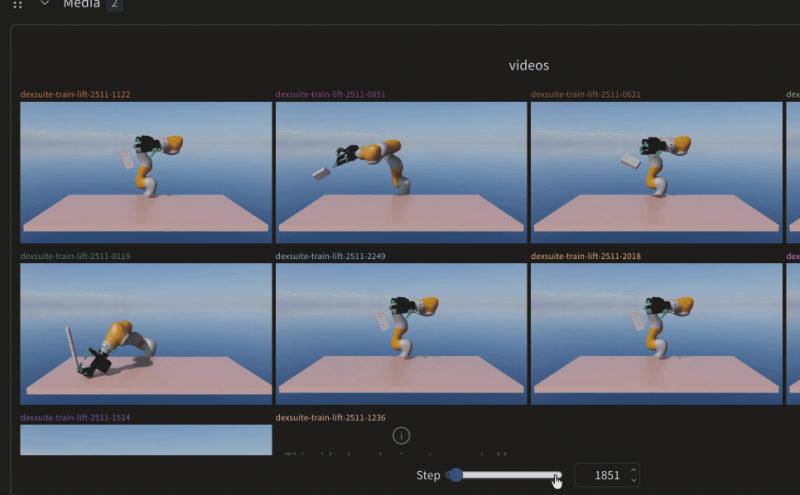Click the info icon under dexsuite-train-lift-2511-1236

[x=401, y=436]
